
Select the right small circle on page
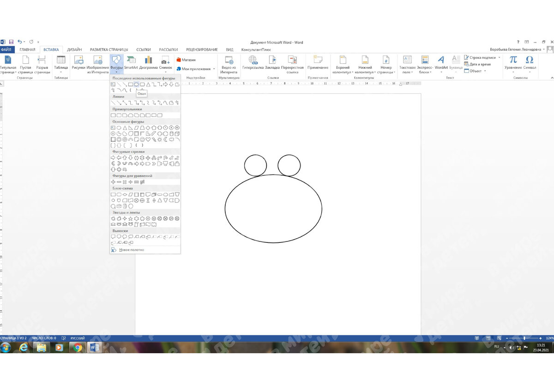[289, 165]
